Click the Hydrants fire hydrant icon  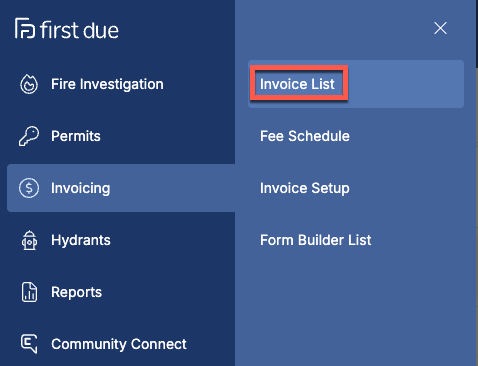(x=29, y=240)
